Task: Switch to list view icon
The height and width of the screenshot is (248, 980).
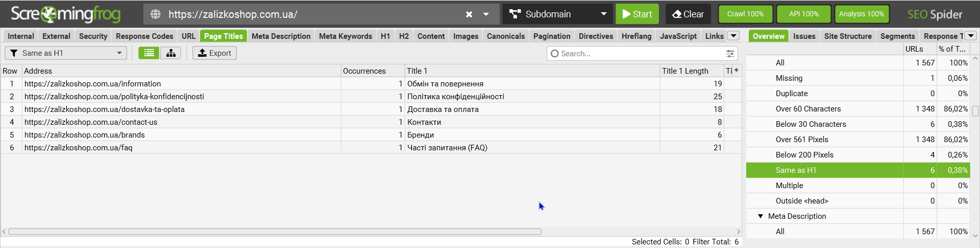Action: pos(149,53)
